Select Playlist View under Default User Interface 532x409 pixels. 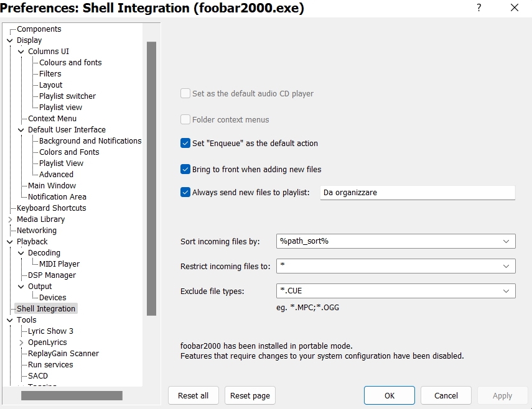tap(61, 163)
